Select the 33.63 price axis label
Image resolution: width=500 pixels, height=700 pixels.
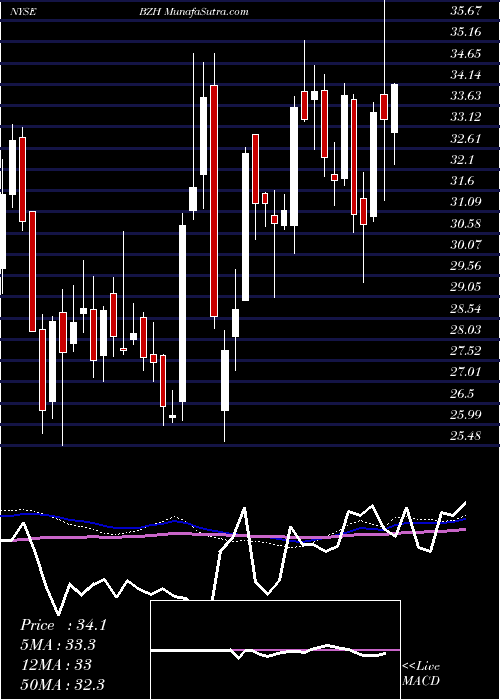[466, 96]
